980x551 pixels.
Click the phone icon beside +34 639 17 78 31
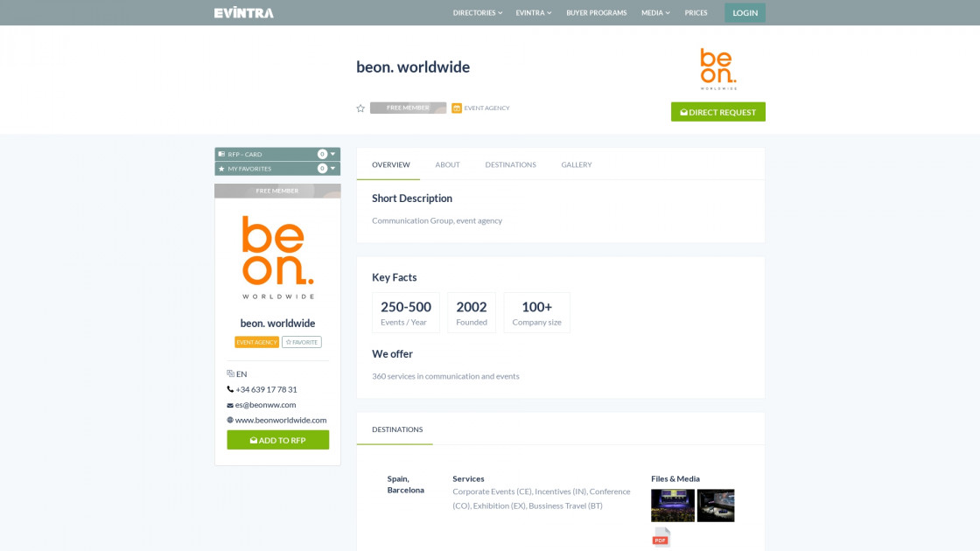click(230, 389)
